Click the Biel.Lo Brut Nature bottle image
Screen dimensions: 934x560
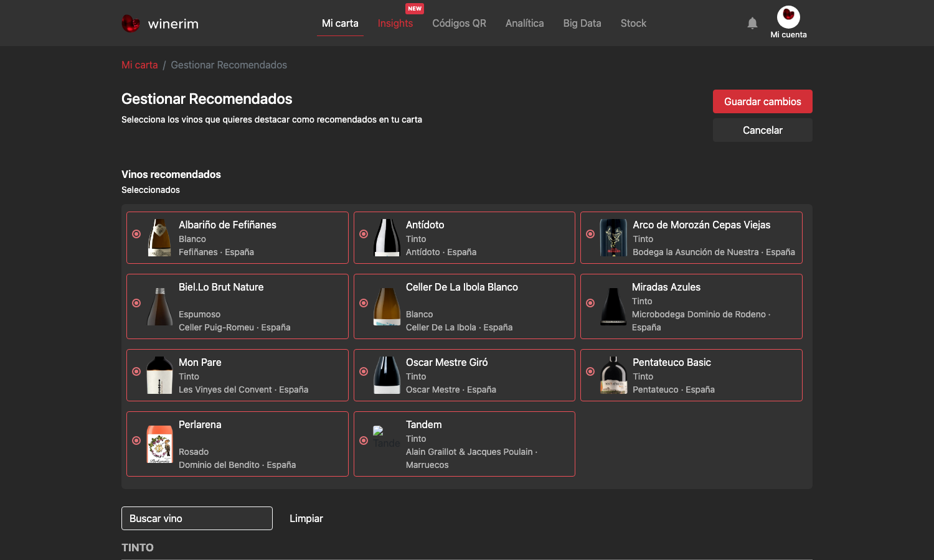(159, 306)
